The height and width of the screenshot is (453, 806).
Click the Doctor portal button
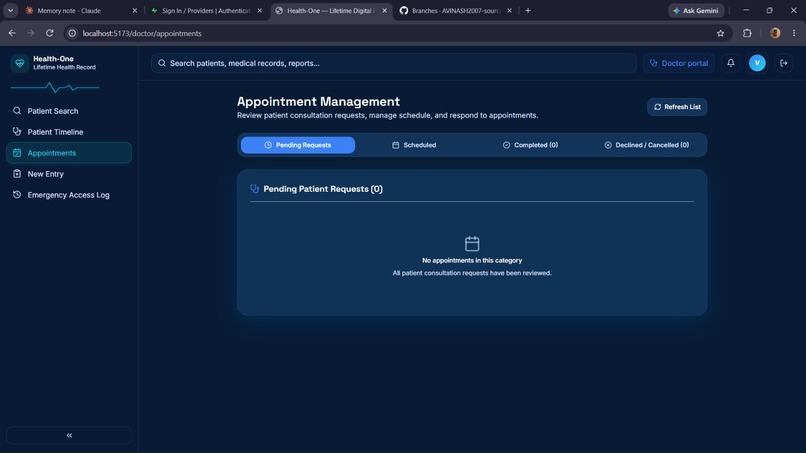click(679, 63)
